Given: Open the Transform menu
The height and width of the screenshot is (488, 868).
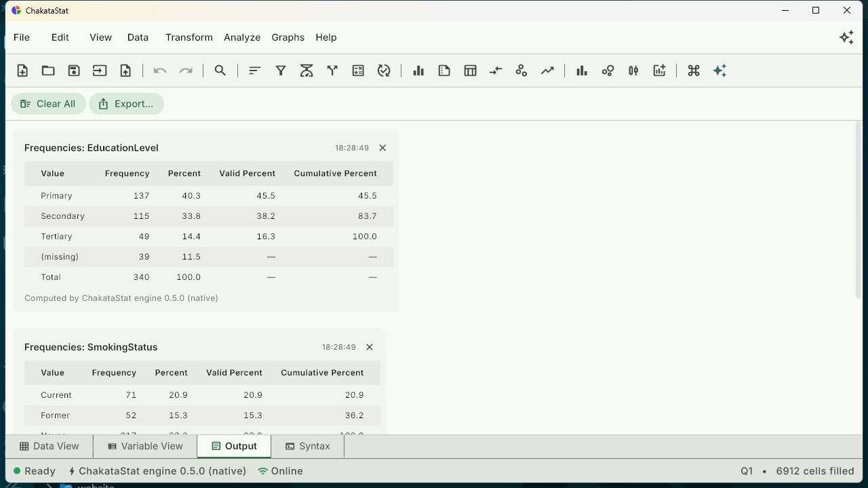Looking at the screenshot, I should pyautogui.click(x=189, y=37).
